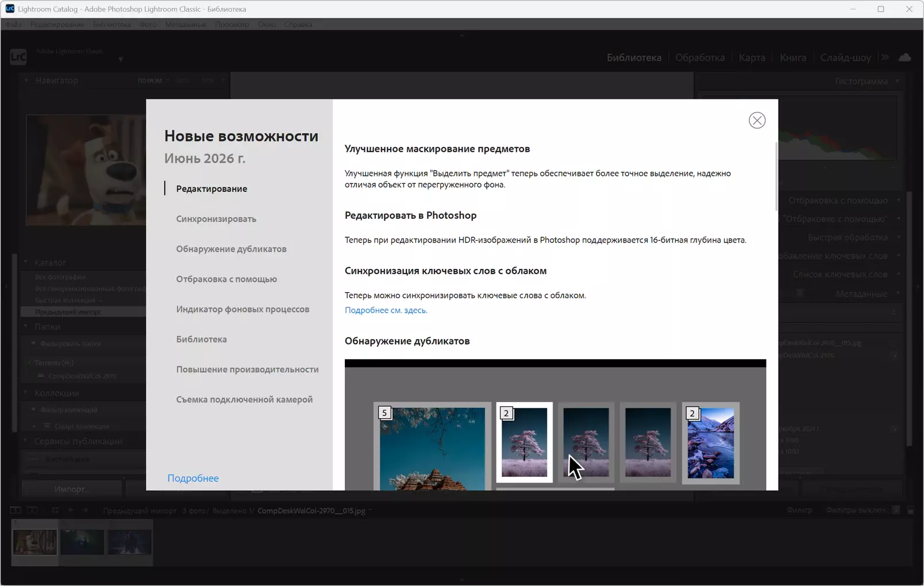This screenshot has width=924, height=586.
Task: Select "Редактирование" section in dialog sidebar
Action: tap(211, 188)
